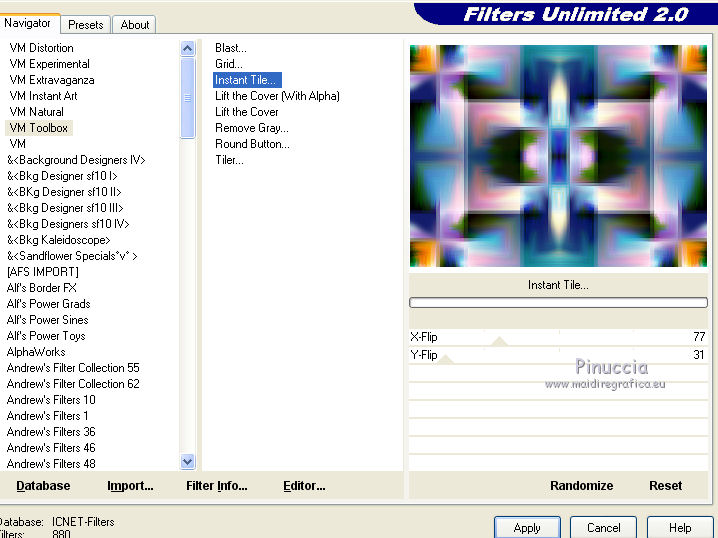The image size is (718, 538).
Task: Select the Blast... filter
Action: pos(231,48)
